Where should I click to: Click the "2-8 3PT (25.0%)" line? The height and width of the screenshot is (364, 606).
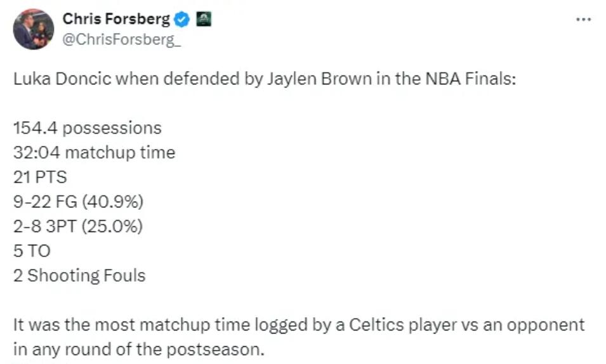[77, 226]
